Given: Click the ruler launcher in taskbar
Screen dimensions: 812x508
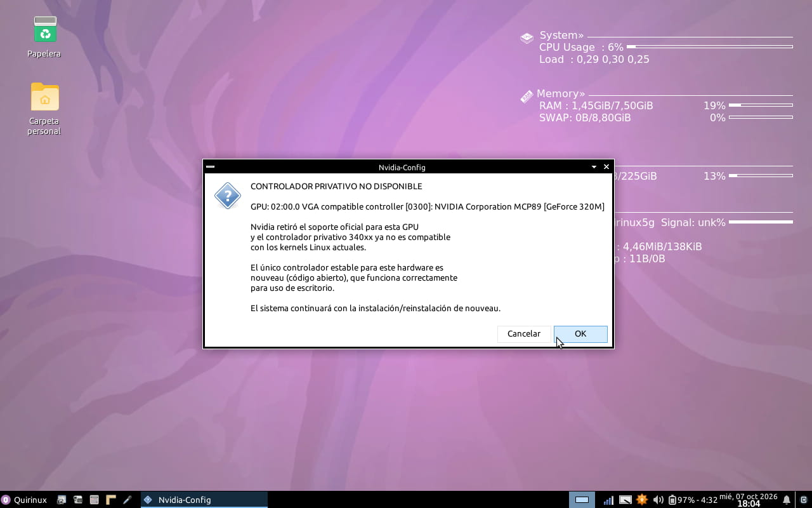Looking at the screenshot, I should [x=111, y=500].
